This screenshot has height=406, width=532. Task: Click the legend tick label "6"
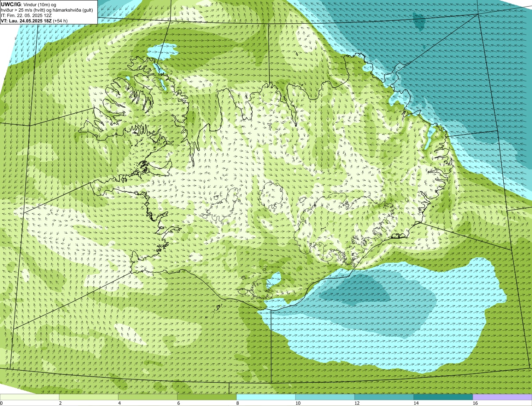click(178, 403)
